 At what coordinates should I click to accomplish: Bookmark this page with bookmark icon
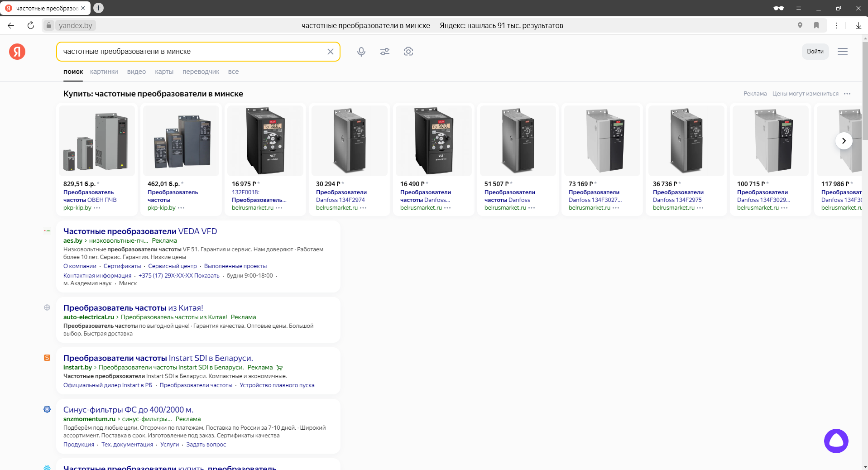coord(816,25)
